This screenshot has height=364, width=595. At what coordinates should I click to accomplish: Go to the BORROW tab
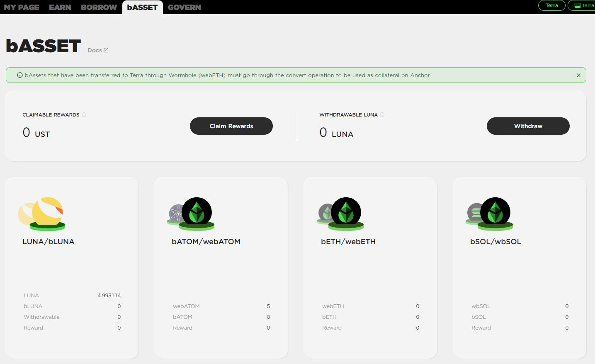99,7
